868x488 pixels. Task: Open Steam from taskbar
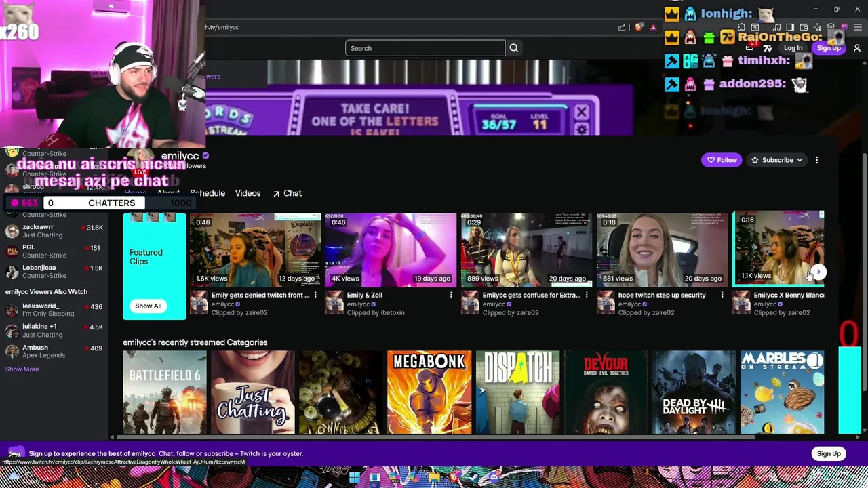click(475, 478)
